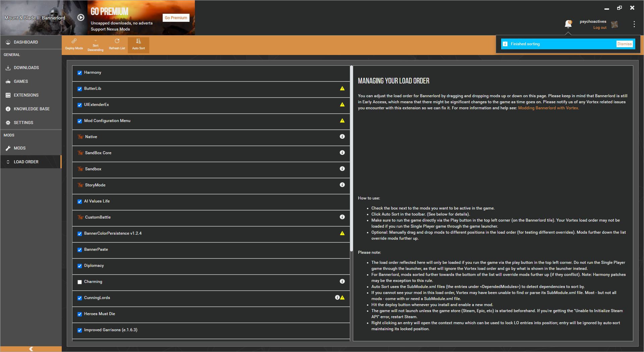Dismiss the Finished sorting notification
Image resolution: width=644 pixels, height=352 pixels.
coord(625,44)
